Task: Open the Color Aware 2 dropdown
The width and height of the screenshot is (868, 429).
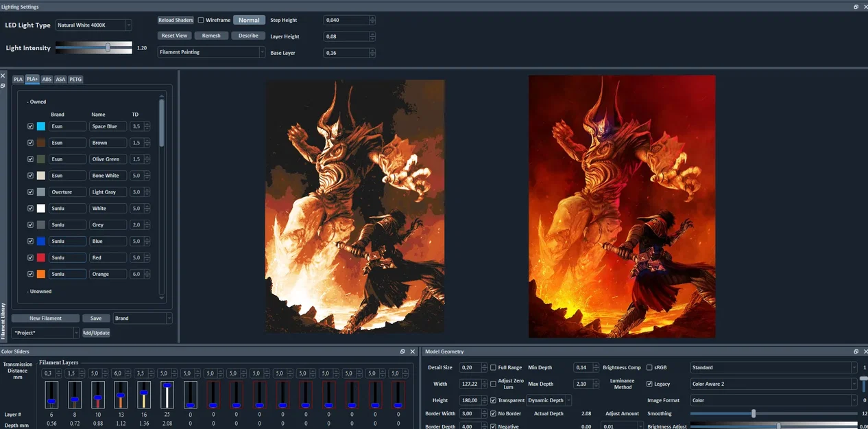Action: [x=774, y=384]
